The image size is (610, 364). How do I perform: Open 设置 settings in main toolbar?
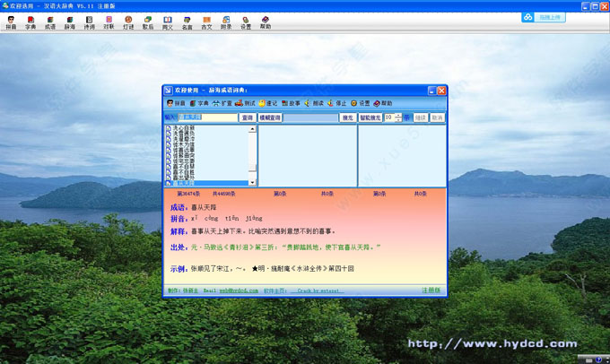point(246,23)
